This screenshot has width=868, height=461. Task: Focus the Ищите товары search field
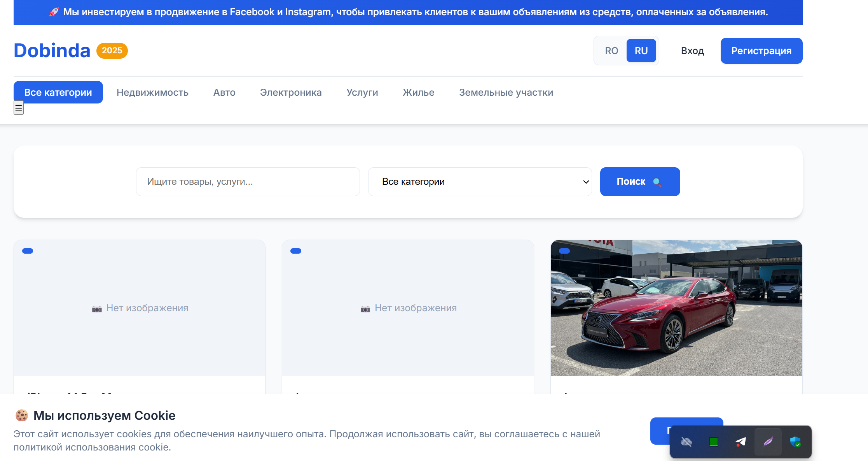click(248, 182)
